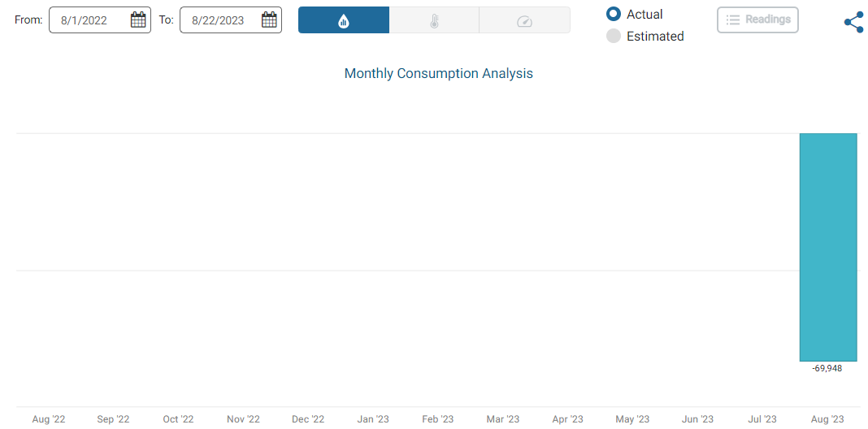Click the Aug '23 axis label
Viewport: 868px width, 429px height.
(827, 419)
